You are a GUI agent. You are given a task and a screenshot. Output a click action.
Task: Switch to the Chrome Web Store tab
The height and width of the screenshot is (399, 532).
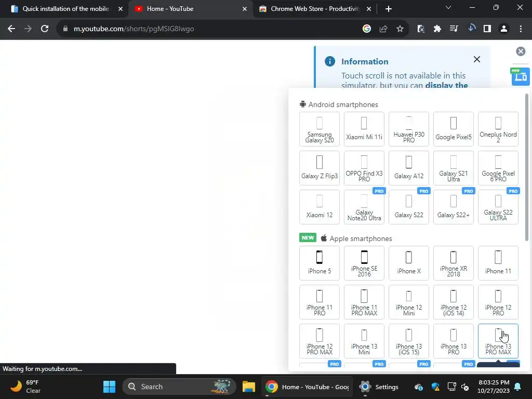314,9
